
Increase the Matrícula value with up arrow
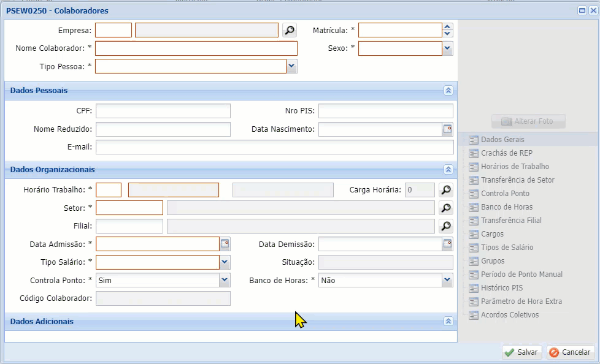(x=447, y=27)
